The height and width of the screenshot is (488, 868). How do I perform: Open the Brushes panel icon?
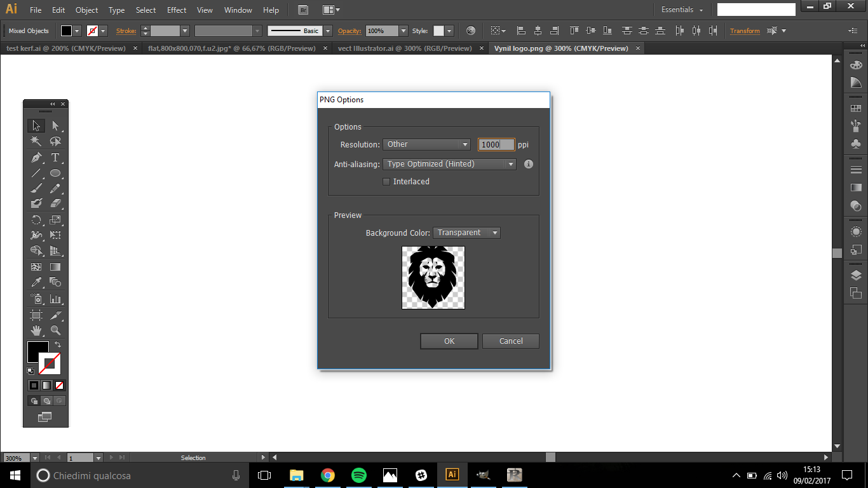coord(856,125)
